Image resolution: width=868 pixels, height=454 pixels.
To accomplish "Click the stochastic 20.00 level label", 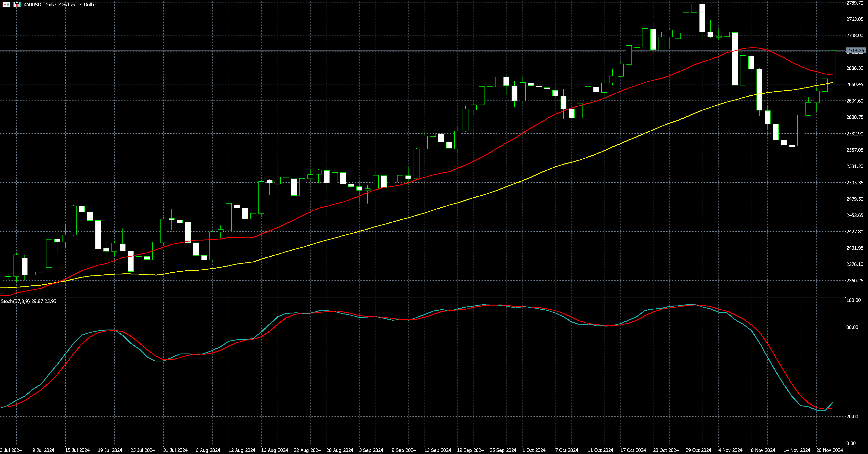I will pyautogui.click(x=852, y=417).
